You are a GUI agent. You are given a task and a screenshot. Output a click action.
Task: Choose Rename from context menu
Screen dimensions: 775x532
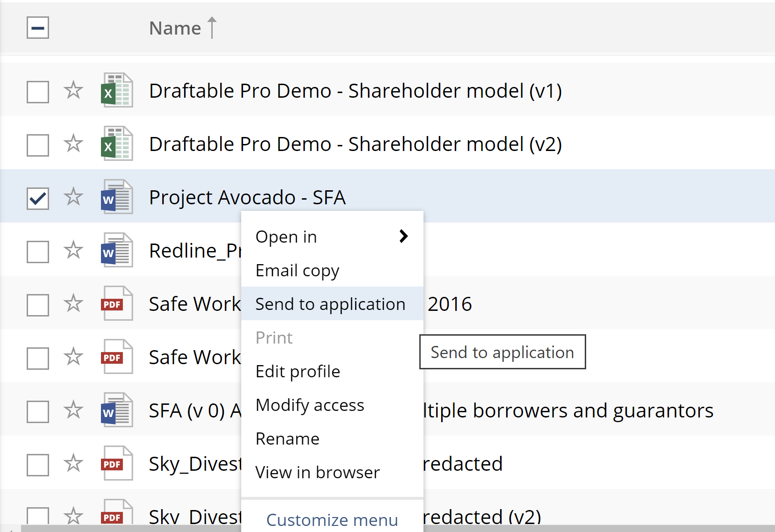[x=332, y=439]
